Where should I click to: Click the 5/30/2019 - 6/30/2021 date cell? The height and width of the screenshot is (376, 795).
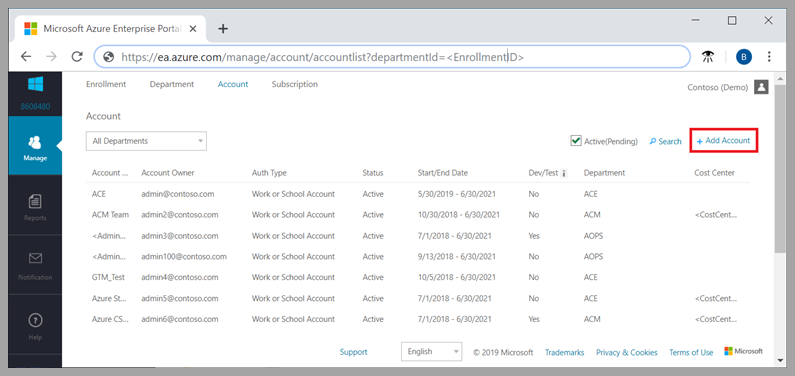tap(457, 194)
